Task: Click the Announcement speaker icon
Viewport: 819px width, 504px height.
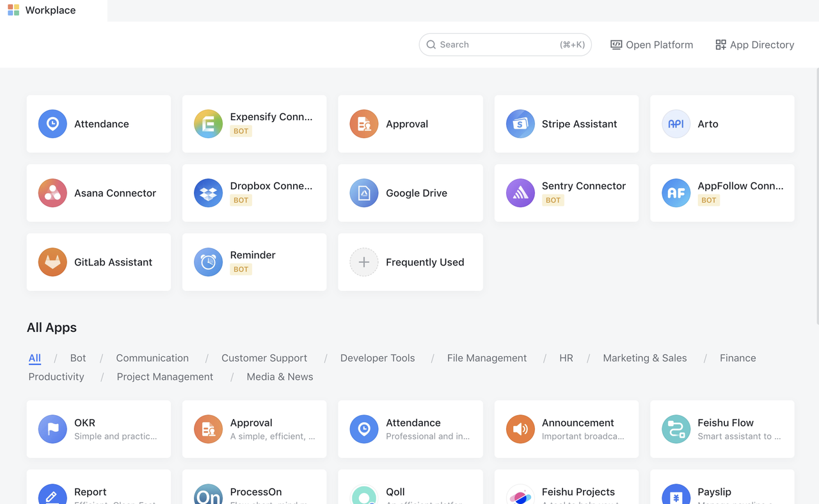Action: click(x=520, y=429)
